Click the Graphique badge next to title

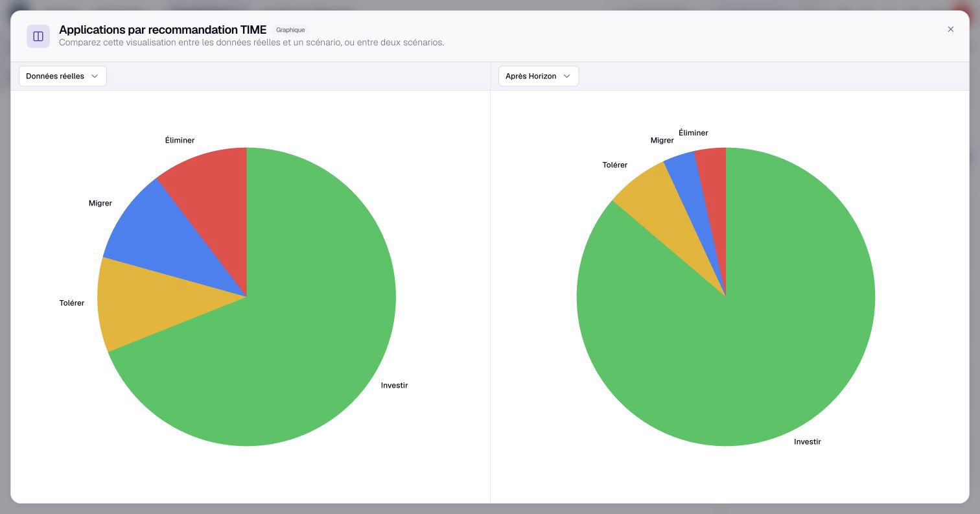tap(290, 30)
